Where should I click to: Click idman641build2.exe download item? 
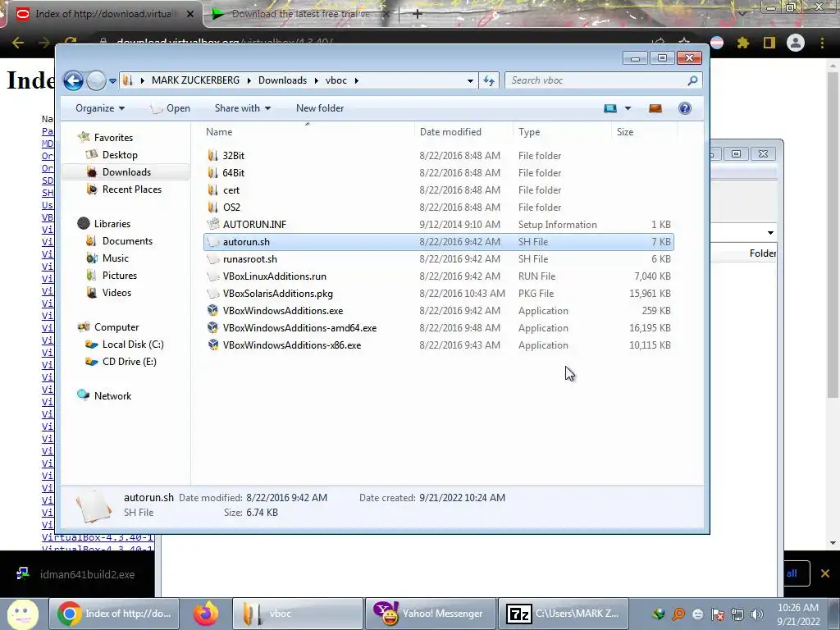pos(78,574)
